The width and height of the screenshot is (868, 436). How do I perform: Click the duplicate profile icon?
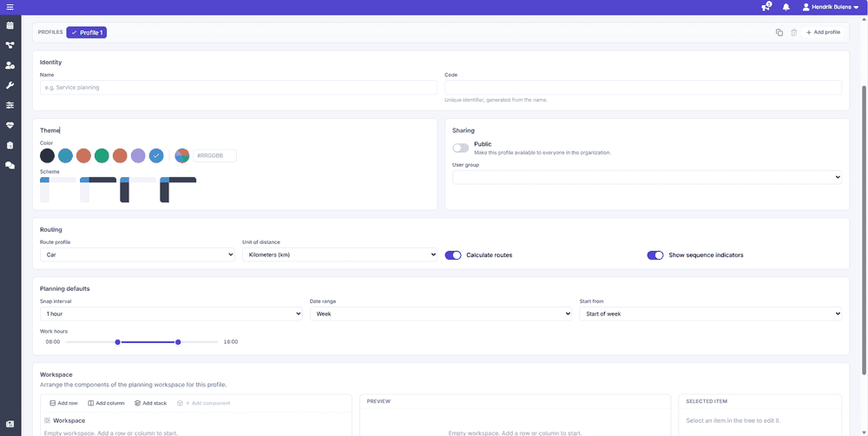[x=779, y=33]
